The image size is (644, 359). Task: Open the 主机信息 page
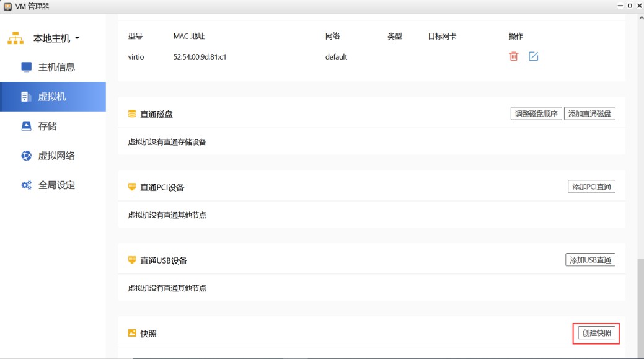(56, 67)
